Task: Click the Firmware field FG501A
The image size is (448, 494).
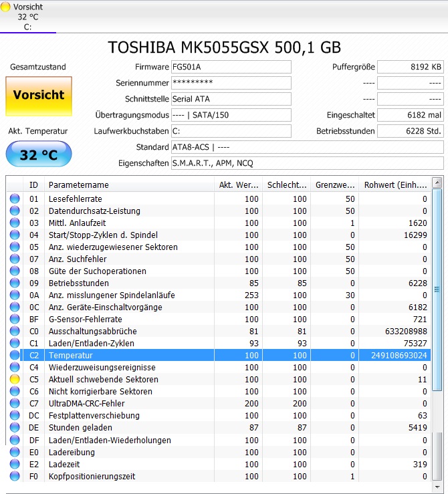Action: point(231,67)
